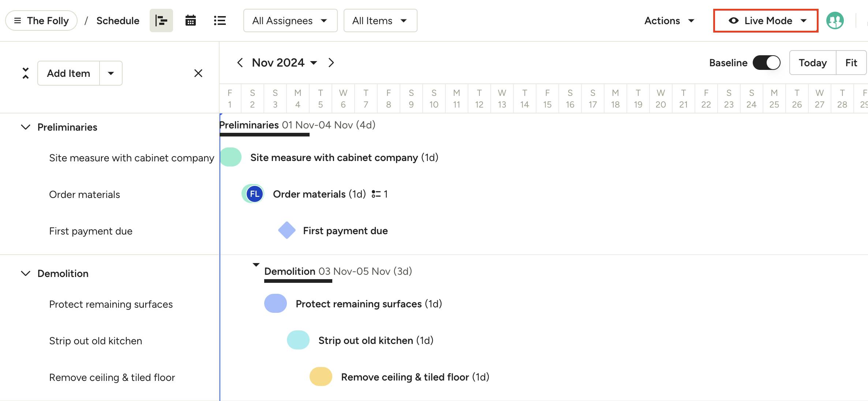Collapse the Preliminaries group chevron
The image size is (868, 401).
(x=25, y=127)
